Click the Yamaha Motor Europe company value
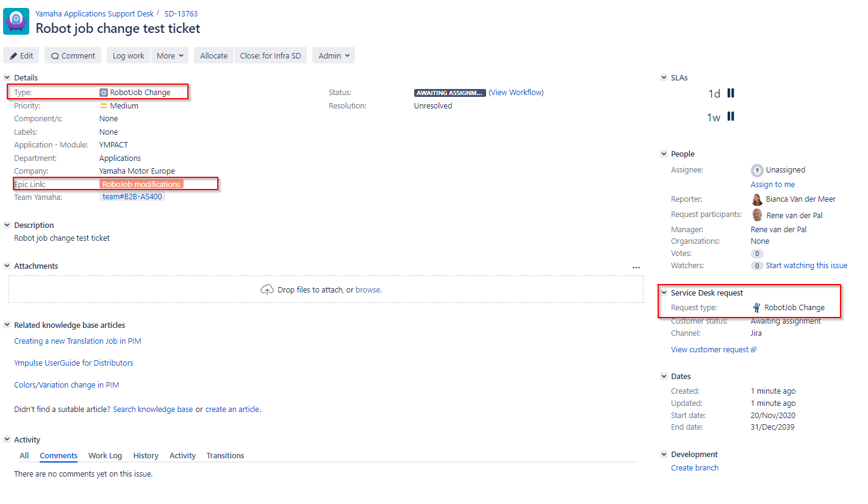This screenshot has height=504, width=868. (x=137, y=171)
